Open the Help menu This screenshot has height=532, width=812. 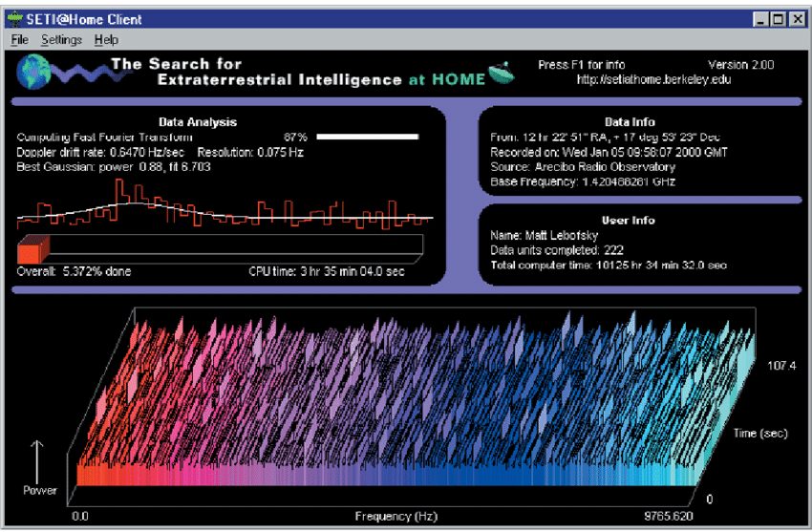106,40
